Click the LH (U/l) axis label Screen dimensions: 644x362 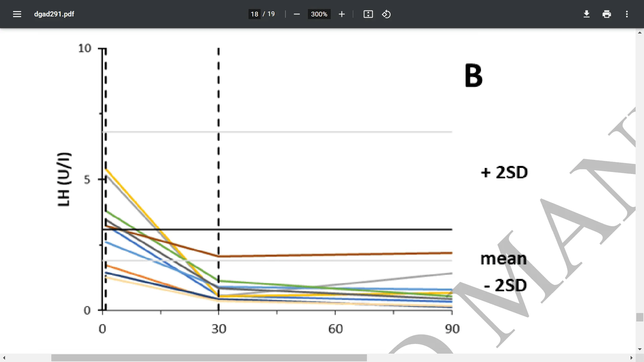[x=64, y=179]
